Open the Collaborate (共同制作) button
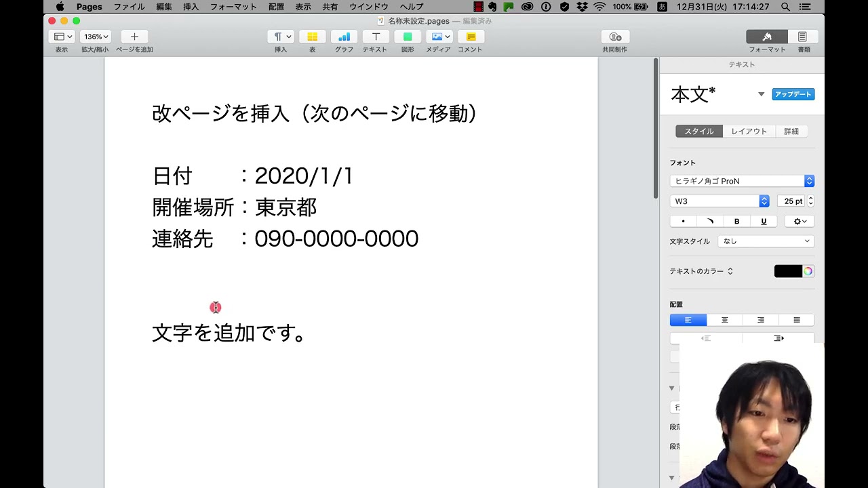The height and width of the screenshot is (488, 868). (x=615, y=37)
